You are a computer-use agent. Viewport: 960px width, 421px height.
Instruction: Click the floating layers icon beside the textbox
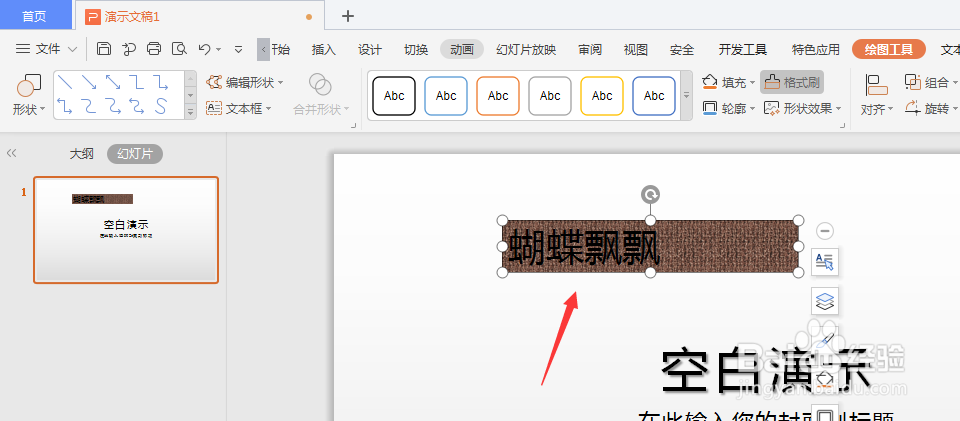[x=825, y=301]
